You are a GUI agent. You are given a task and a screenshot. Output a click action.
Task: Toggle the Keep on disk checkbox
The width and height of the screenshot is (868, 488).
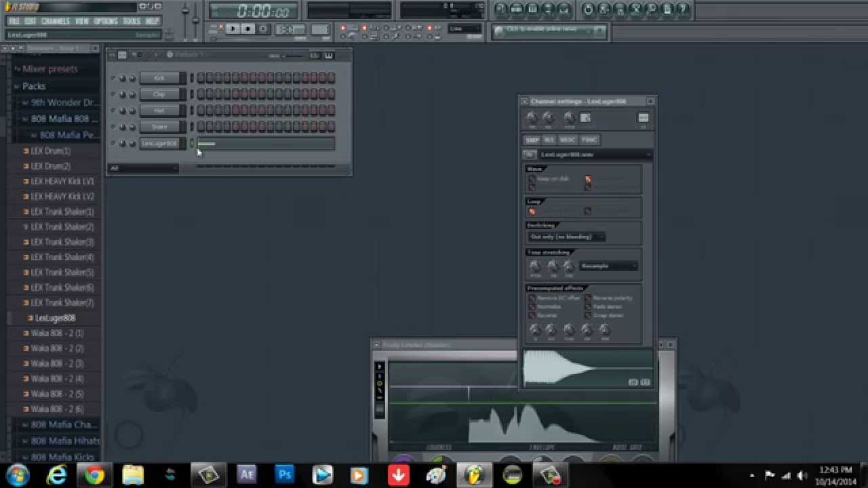point(532,179)
